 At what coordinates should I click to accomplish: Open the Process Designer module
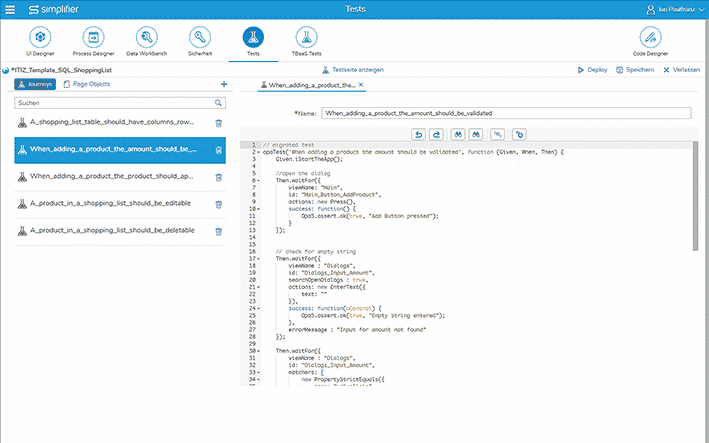pyautogui.click(x=94, y=42)
